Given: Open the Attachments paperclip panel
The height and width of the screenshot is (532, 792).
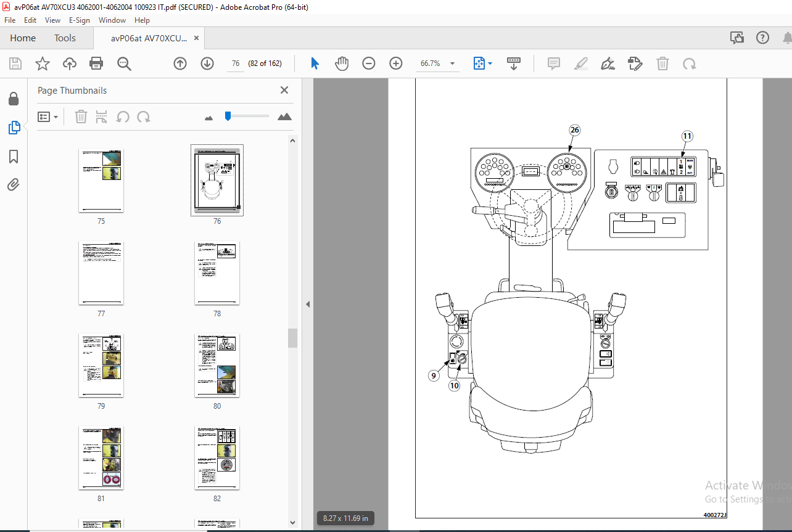Looking at the screenshot, I should coord(14,184).
